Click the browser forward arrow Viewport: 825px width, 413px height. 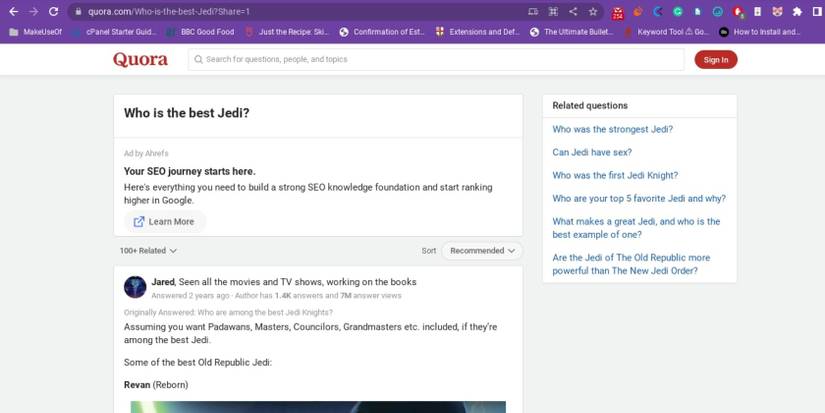pyautogui.click(x=34, y=11)
